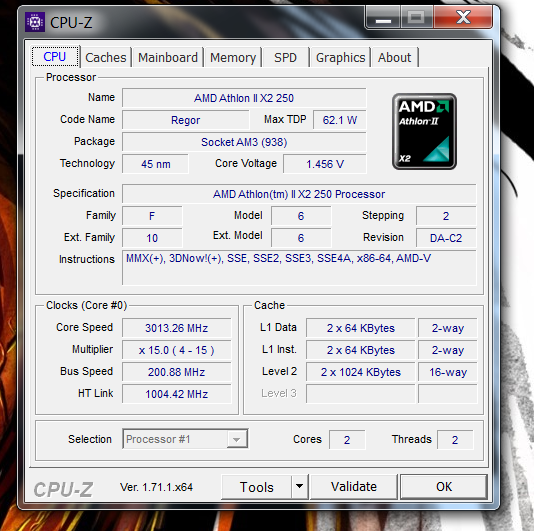Click the Instructions list text
534x531 pixels.
click(279, 258)
